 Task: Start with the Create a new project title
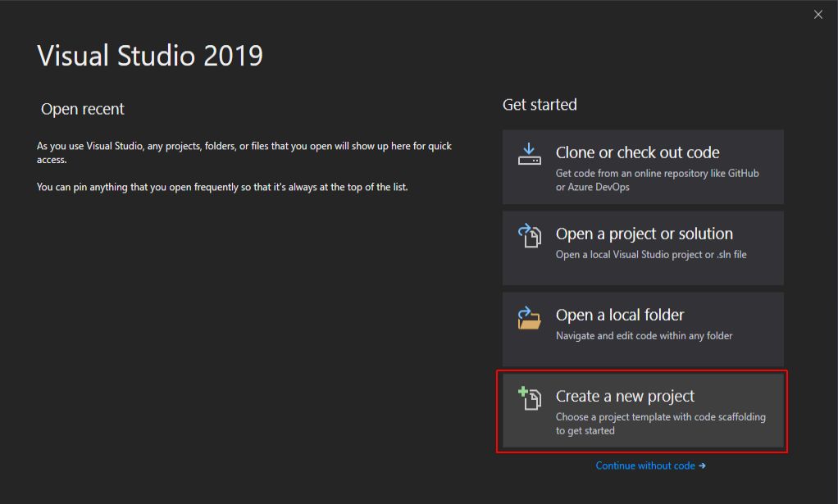click(x=625, y=396)
